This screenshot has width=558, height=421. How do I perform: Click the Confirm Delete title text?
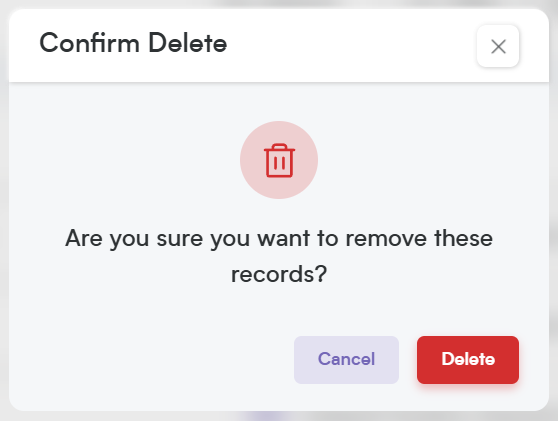(133, 43)
